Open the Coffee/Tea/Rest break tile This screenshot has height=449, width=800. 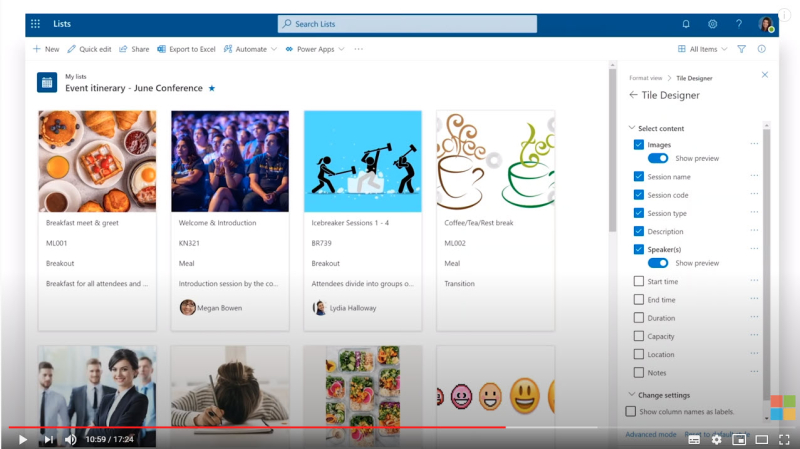click(495, 221)
